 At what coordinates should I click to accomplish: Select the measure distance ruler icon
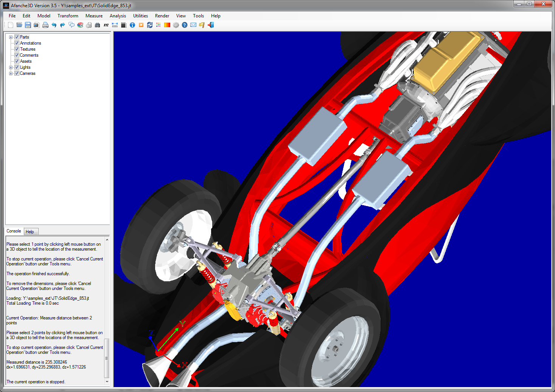click(115, 25)
